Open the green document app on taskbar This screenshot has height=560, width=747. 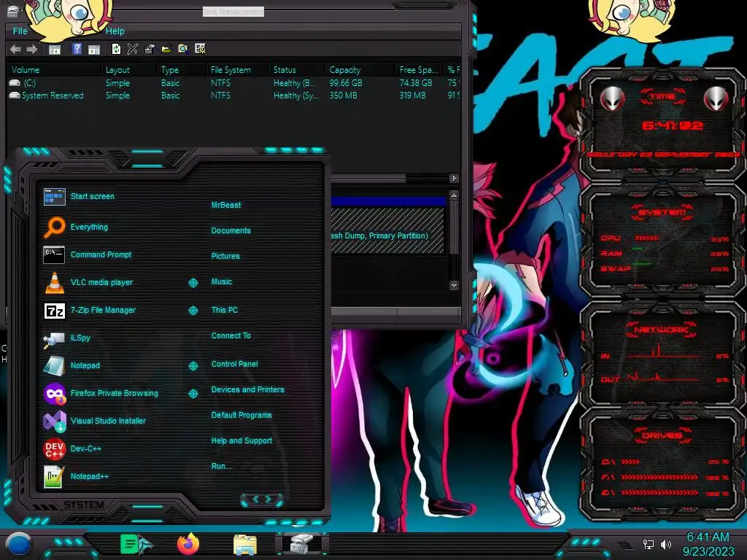(136, 544)
